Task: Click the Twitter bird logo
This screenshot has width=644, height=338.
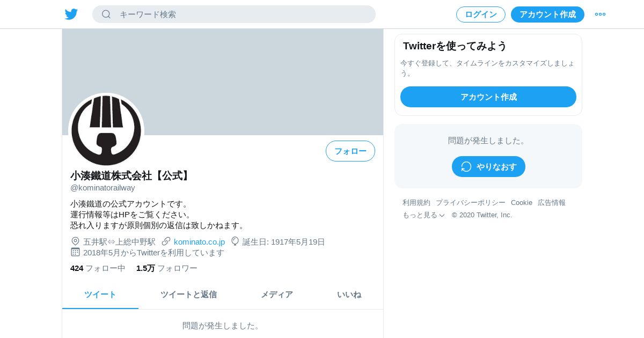Action: pyautogui.click(x=71, y=14)
